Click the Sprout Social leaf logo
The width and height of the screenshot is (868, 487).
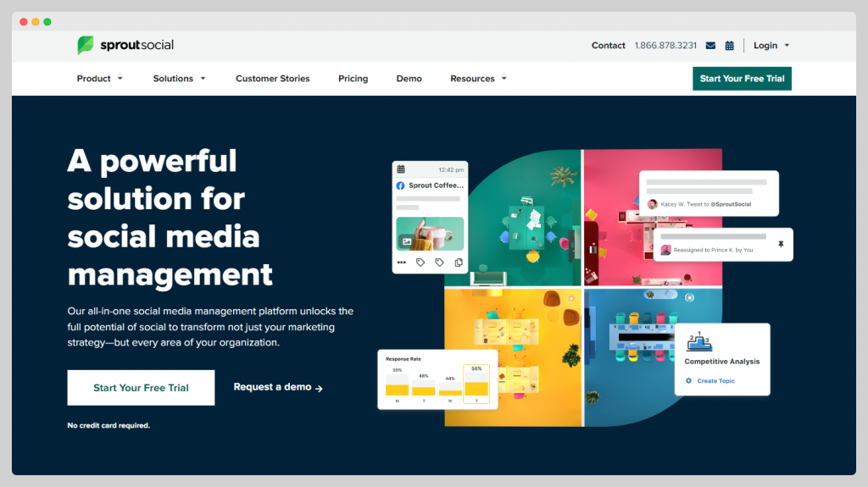pyautogui.click(x=86, y=46)
